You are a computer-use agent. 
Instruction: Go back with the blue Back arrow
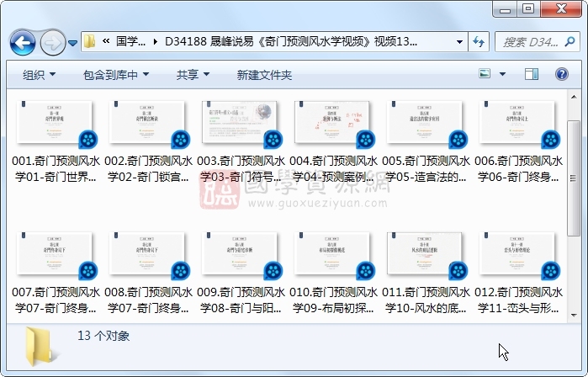pyautogui.click(x=23, y=42)
